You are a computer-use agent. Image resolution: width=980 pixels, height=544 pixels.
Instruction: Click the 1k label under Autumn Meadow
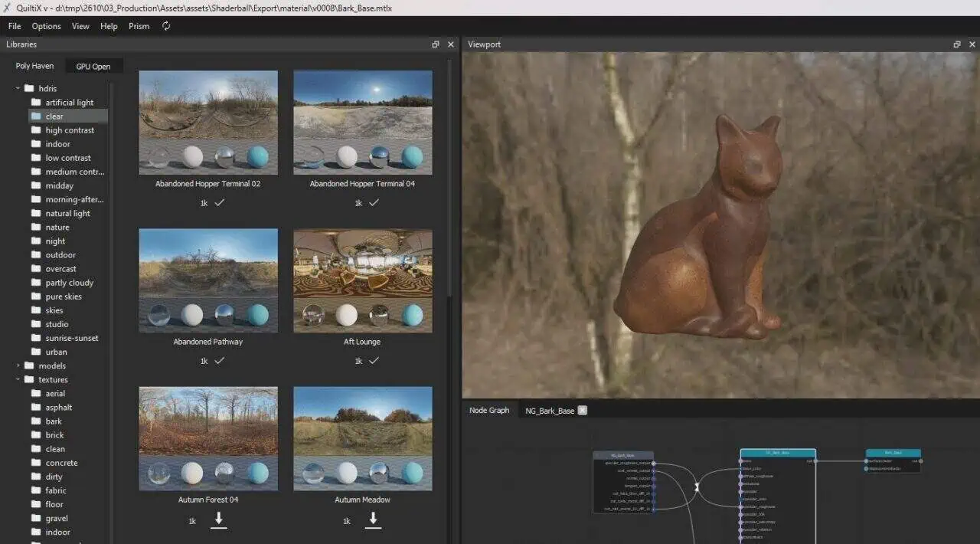point(347,521)
